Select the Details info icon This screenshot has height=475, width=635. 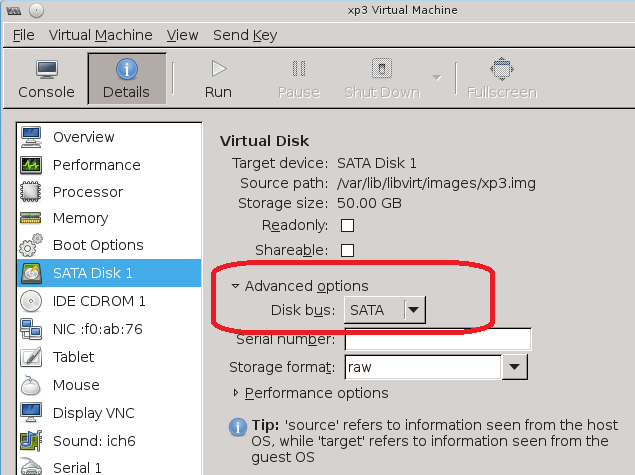(x=126, y=70)
